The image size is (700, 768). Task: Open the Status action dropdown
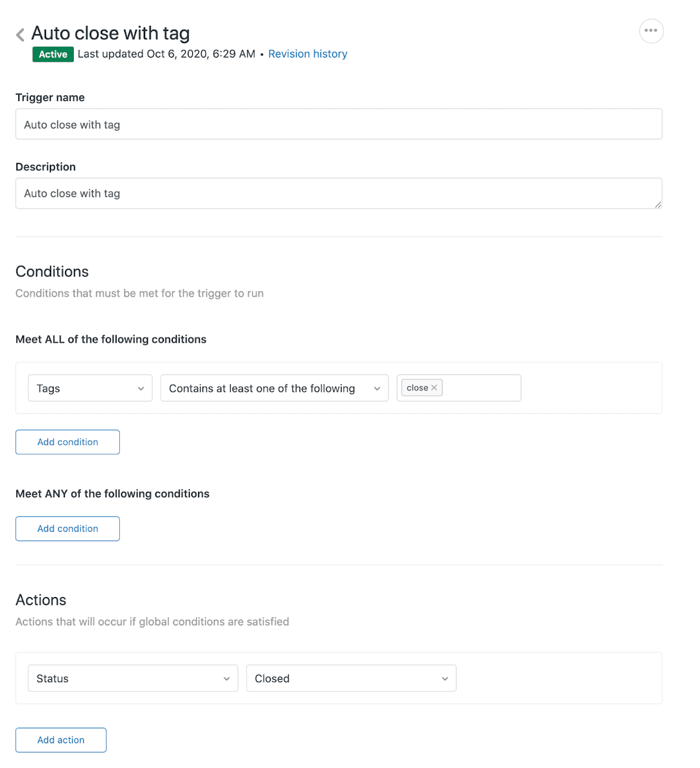click(x=132, y=678)
